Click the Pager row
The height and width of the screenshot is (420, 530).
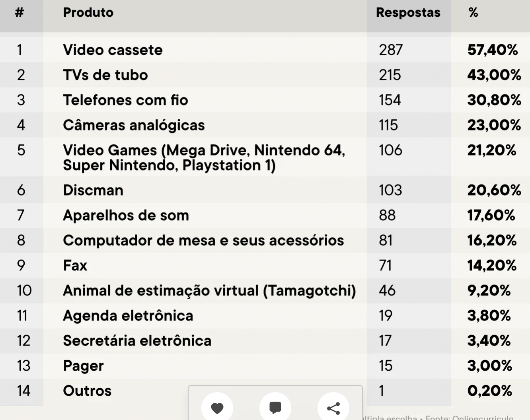[265, 366]
